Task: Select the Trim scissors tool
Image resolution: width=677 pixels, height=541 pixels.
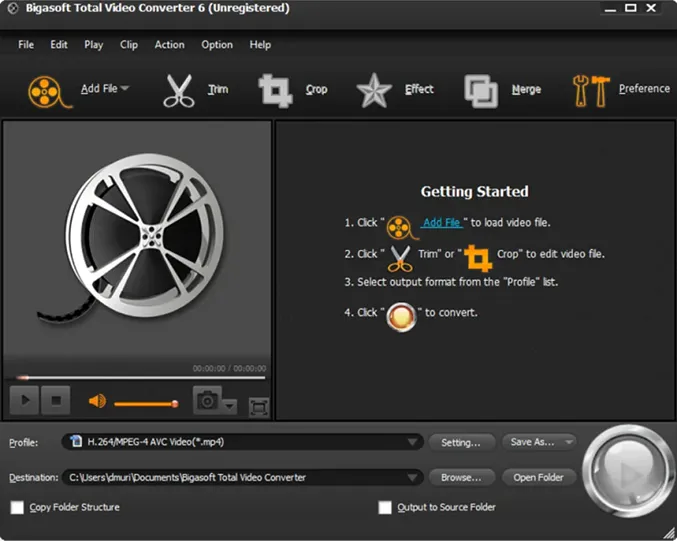Action: coord(179,91)
